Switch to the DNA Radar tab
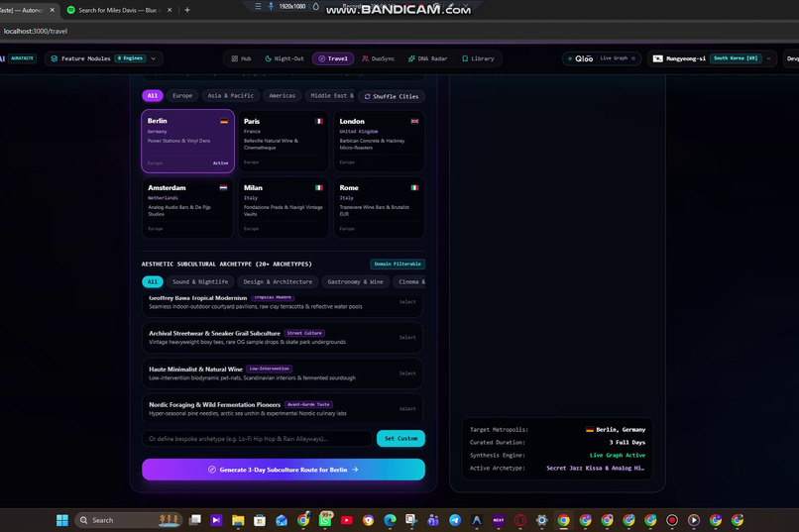The image size is (799, 532). click(428, 58)
